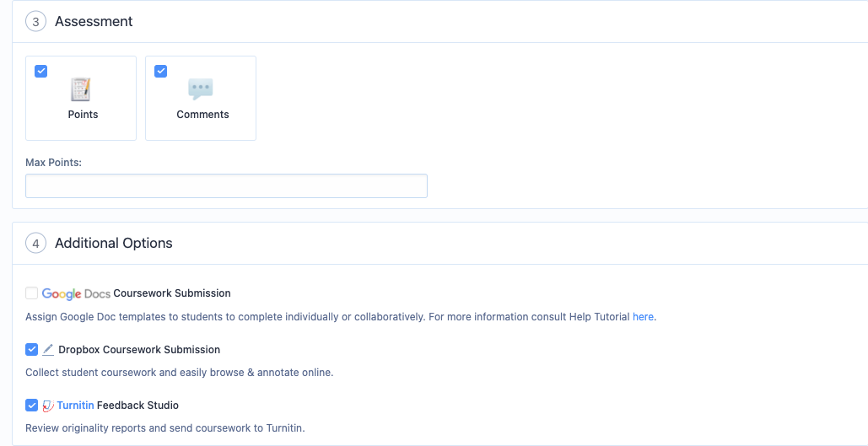Enable Google Docs Coursework Submission checkbox
Screen dimensions: 868x446
[31, 293]
